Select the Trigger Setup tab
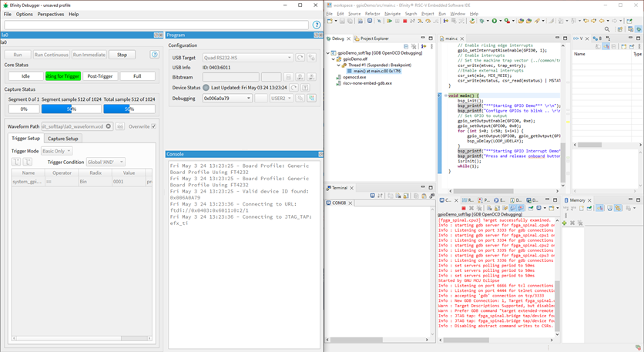This screenshot has width=644, height=352. pyautogui.click(x=26, y=139)
